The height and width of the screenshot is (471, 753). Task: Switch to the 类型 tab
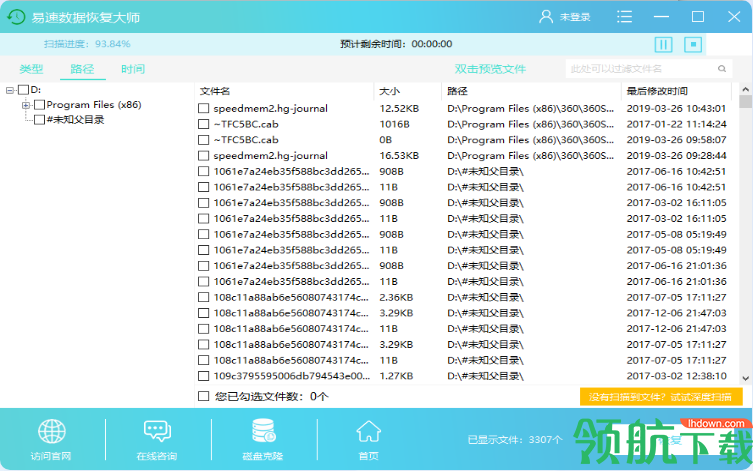click(31, 69)
